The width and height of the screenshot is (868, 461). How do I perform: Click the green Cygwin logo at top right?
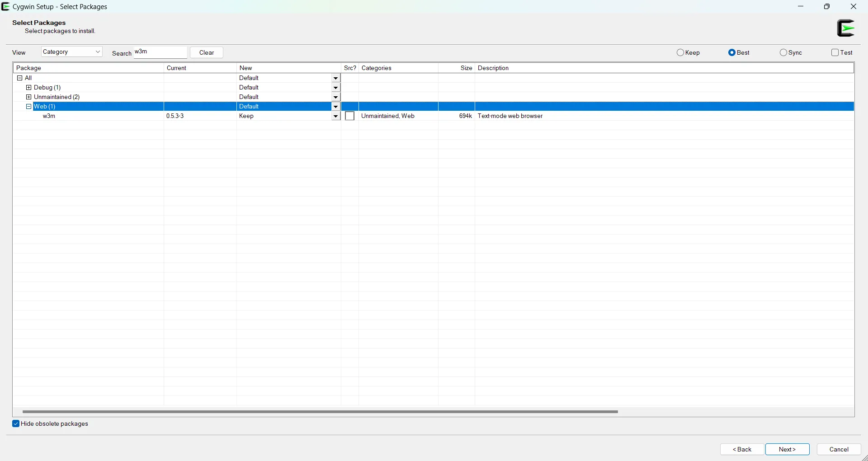point(846,28)
